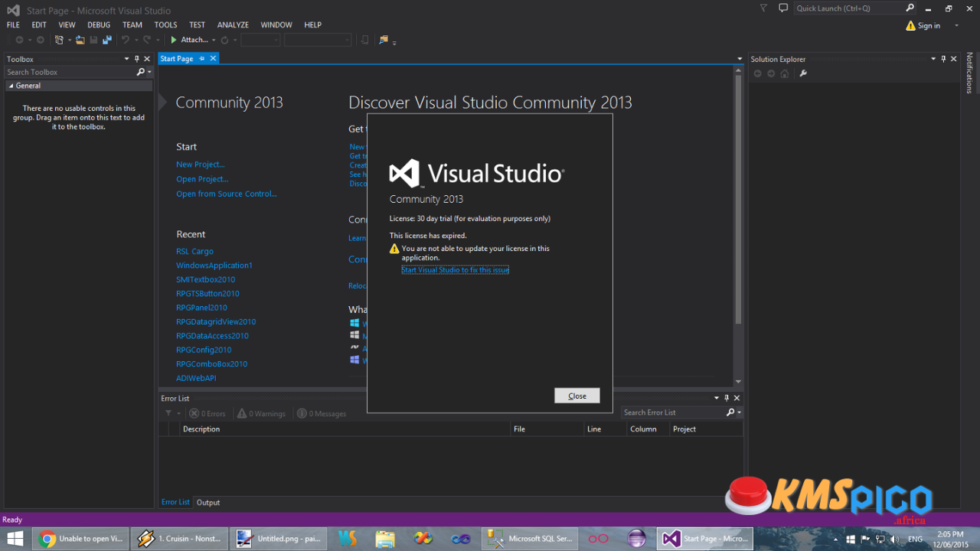Open File Explorer taskbar icon
This screenshot has width=980, height=551.
coord(384,539)
